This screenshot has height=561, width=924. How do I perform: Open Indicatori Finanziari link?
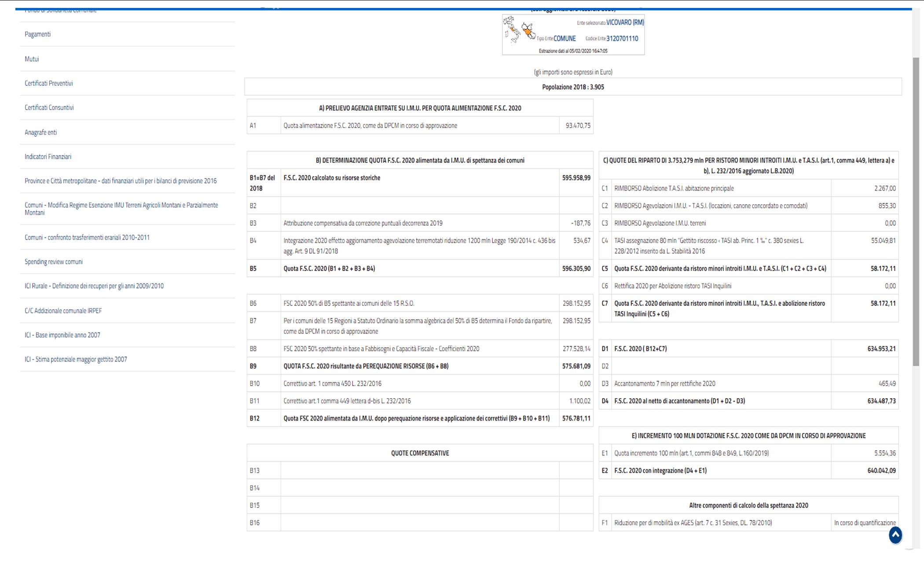[48, 157]
